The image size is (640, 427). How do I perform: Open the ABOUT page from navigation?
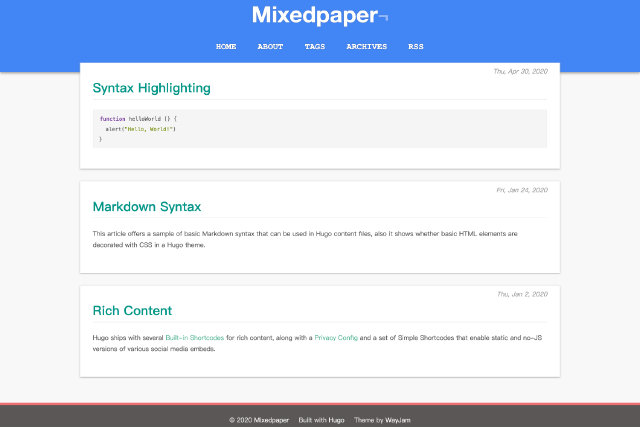(x=270, y=47)
